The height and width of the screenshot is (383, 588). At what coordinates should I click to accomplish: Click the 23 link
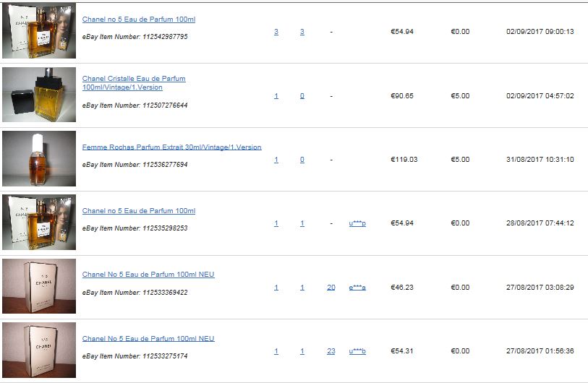tap(331, 351)
